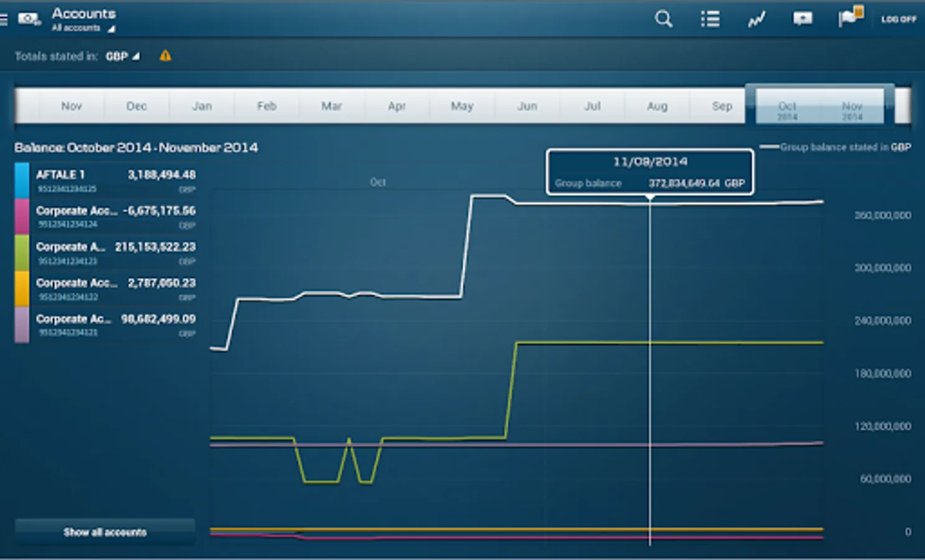Click the 360,000,000 axis label
925x560 pixels.
pos(883,215)
